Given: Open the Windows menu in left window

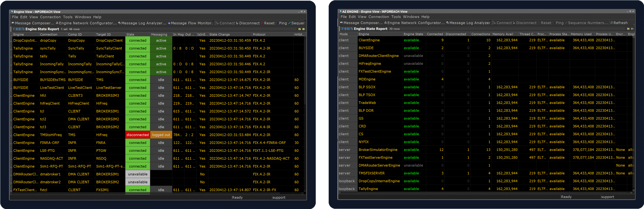Looking at the screenshot, I should tap(83, 17).
